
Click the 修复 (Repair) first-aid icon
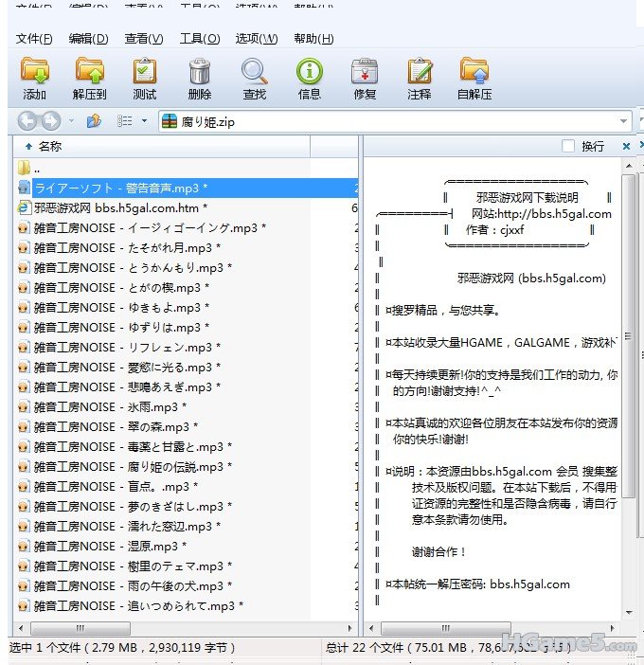click(365, 79)
